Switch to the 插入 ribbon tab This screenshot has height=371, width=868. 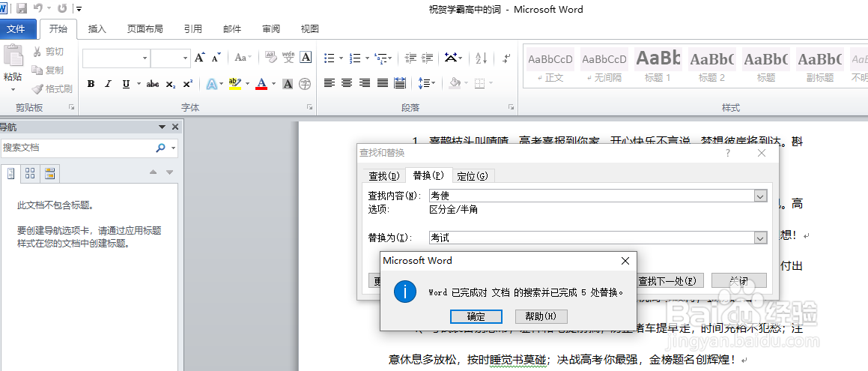97,28
